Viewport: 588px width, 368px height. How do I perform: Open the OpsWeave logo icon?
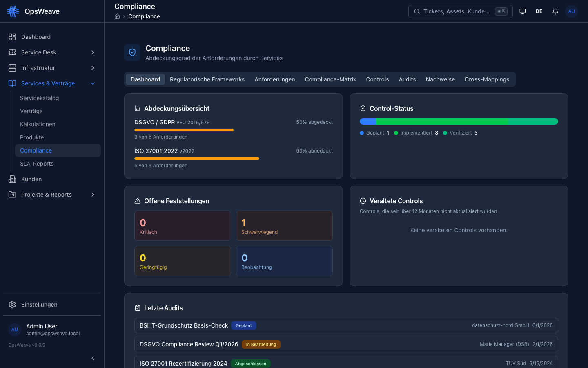click(x=13, y=11)
